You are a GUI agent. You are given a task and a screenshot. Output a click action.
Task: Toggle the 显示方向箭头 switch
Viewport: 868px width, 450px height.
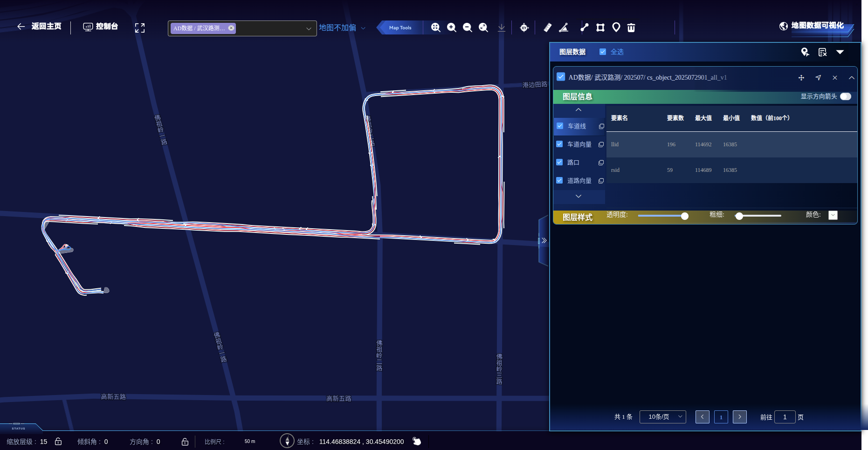(845, 96)
